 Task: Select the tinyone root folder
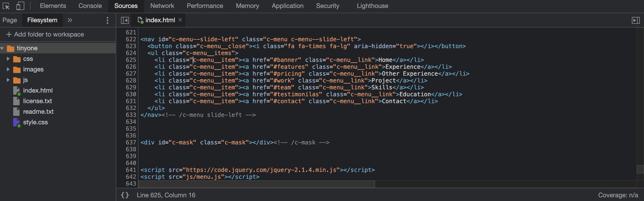pyautogui.click(x=58, y=48)
